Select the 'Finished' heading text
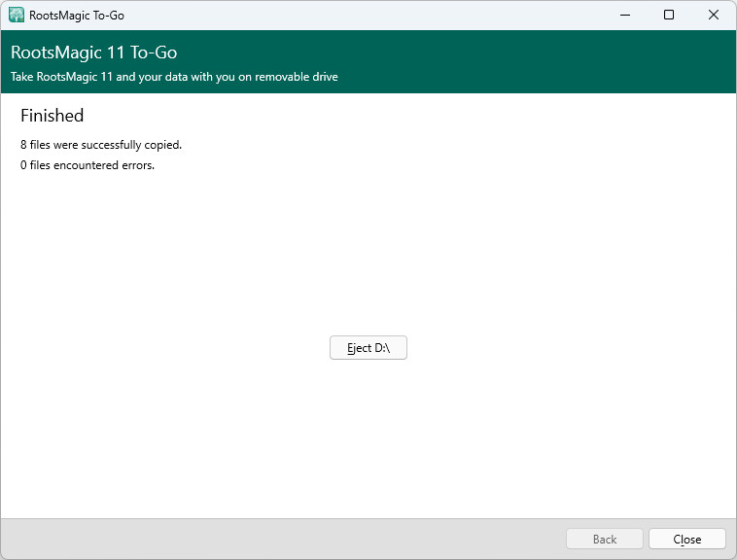737x560 pixels. point(53,116)
